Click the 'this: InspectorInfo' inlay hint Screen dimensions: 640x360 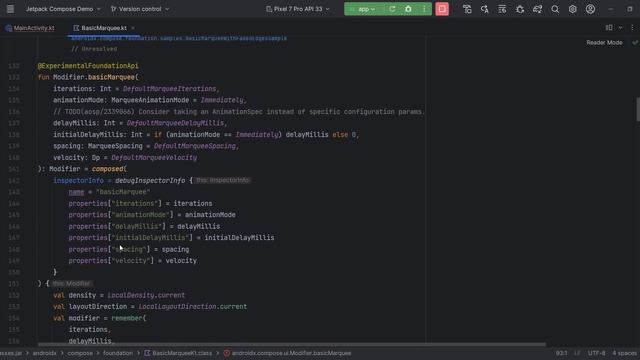pos(222,180)
